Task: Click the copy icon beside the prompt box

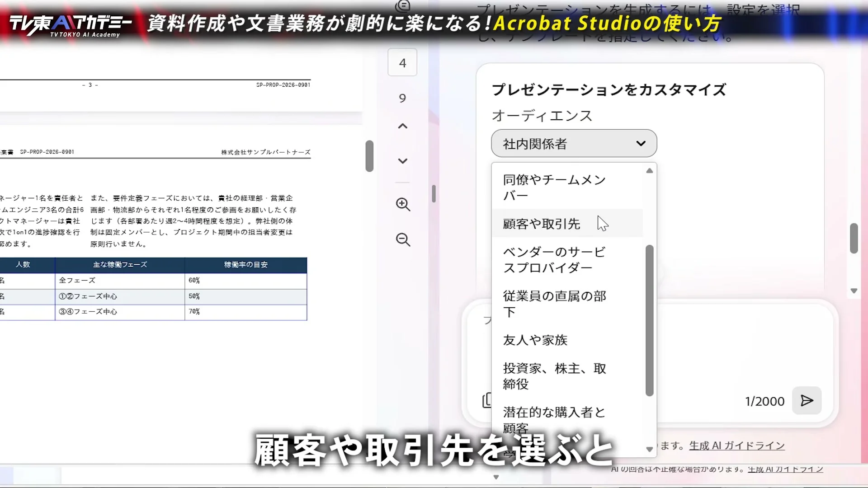Action: (x=487, y=400)
